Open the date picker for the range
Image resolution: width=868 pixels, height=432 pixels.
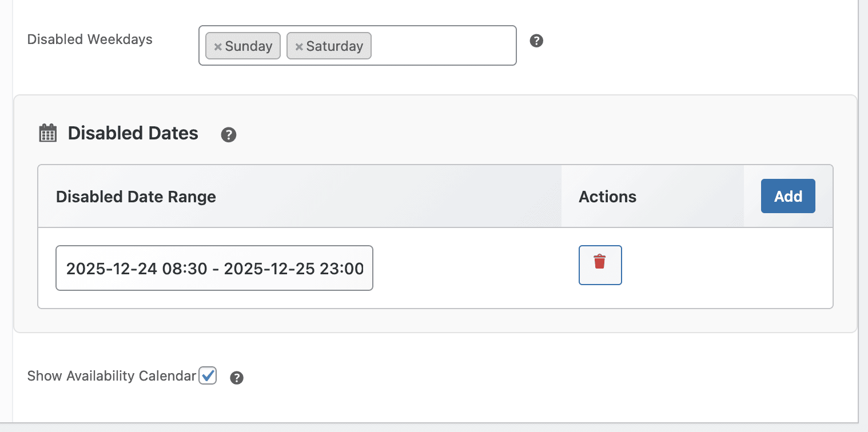(x=214, y=267)
